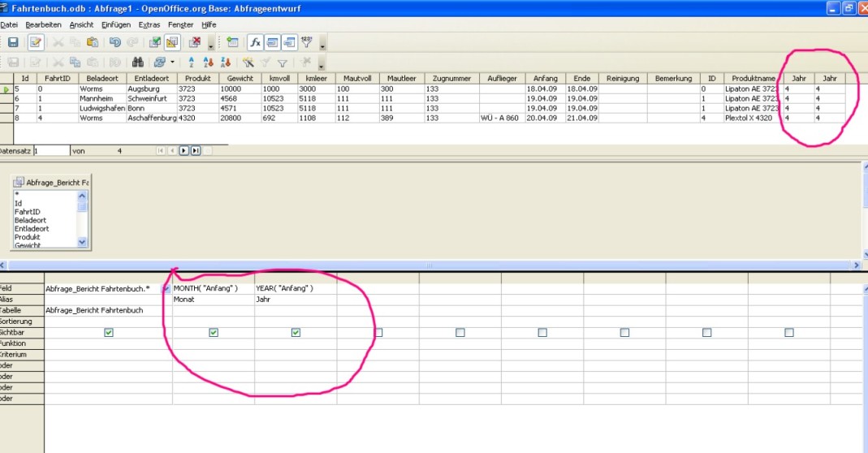Select FahrtID in the field list
The width and height of the screenshot is (868, 453).
[x=27, y=212]
